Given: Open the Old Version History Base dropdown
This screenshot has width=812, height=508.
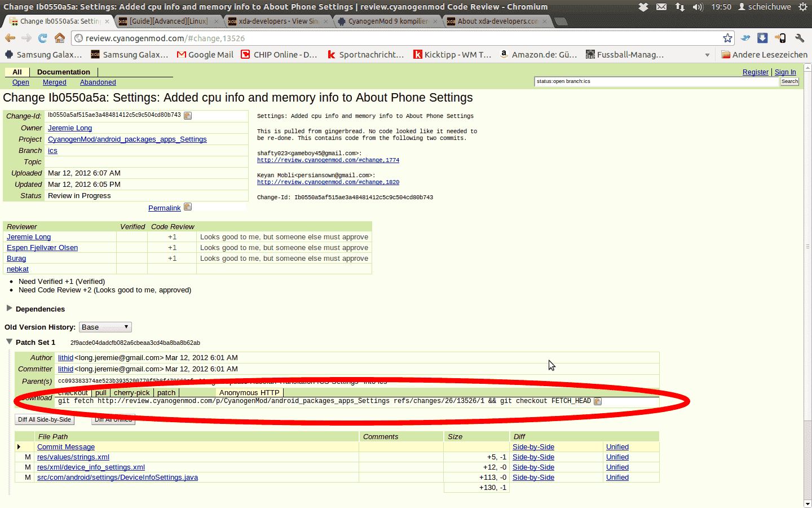Looking at the screenshot, I should [x=105, y=327].
